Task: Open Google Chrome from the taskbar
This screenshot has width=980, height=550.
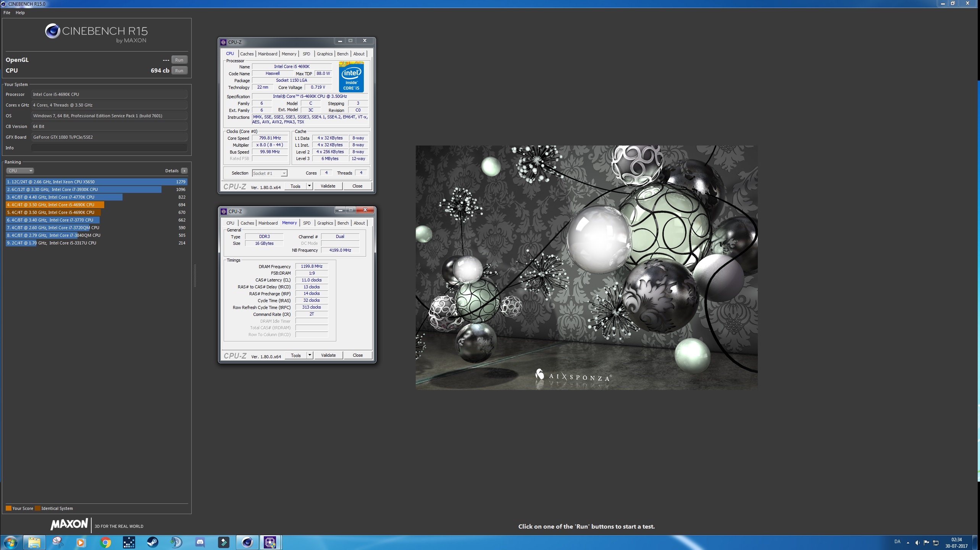Action: 105,542
